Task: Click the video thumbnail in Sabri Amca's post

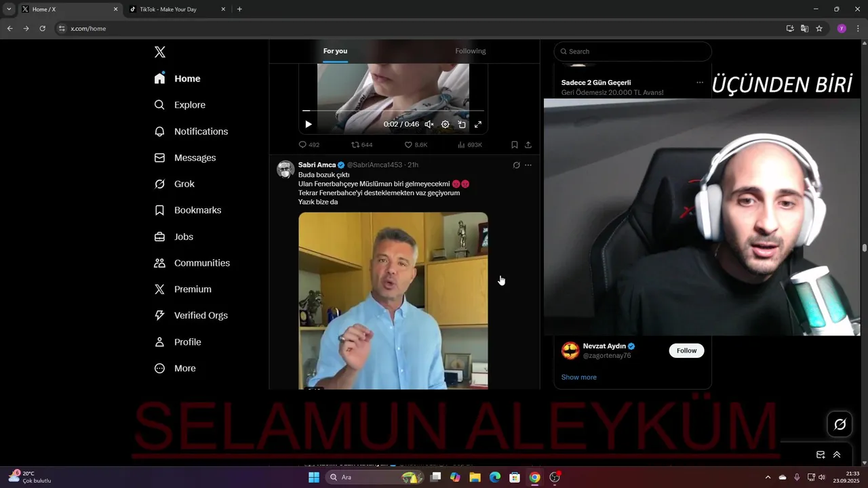Action: [x=393, y=301]
